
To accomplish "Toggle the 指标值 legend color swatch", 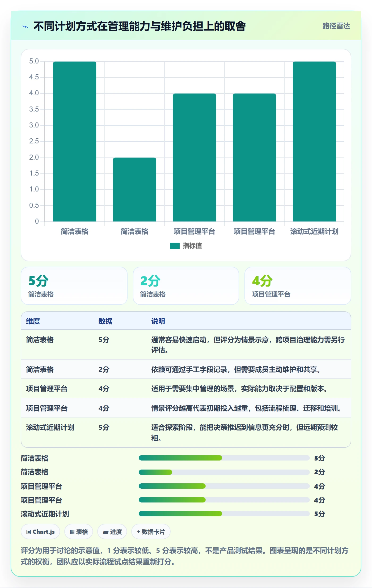I will 175,246.
